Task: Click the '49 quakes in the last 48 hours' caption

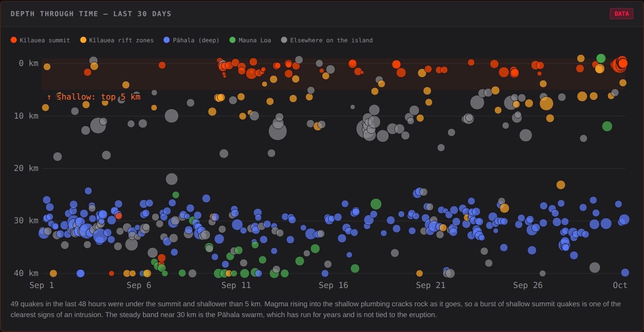Action: (315, 309)
